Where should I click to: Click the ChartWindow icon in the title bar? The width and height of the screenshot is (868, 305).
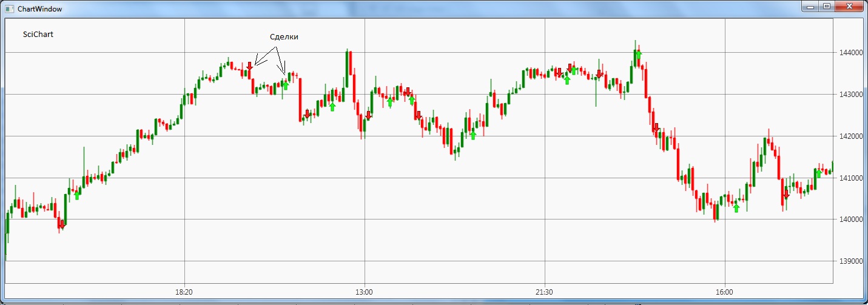pos(8,9)
